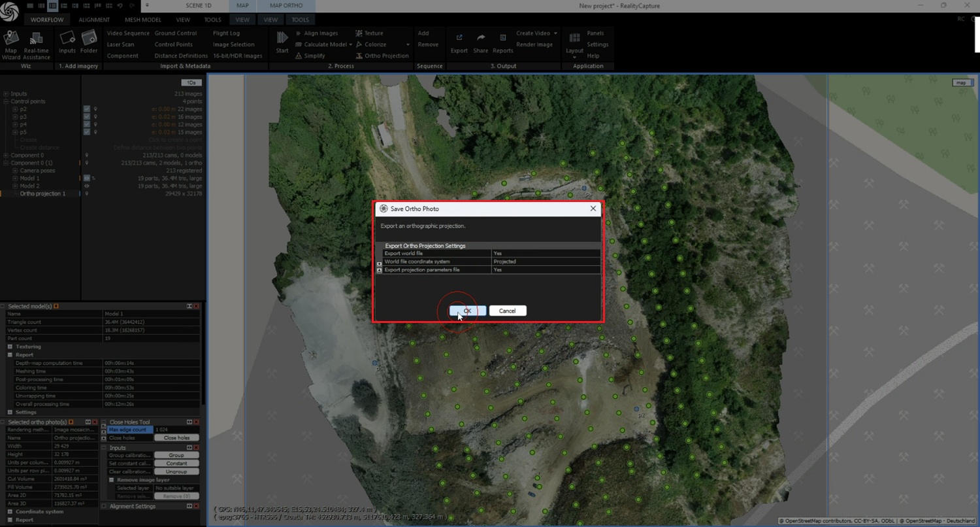Open the MESH MODEL ribbon tab
Screen dimensions: 980x527
tap(142, 20)
